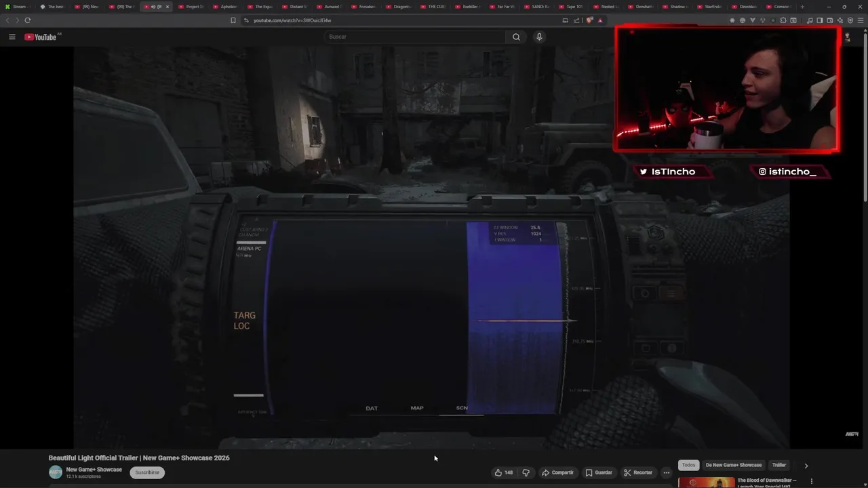Switch to the Tape 101 tab
Screen dimensions: 868x488
(572, 7)
